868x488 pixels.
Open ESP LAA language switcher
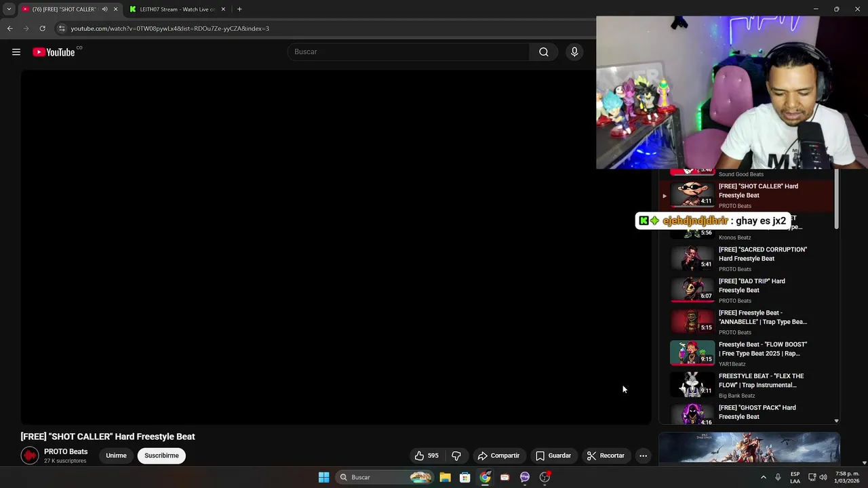(795, 477)
